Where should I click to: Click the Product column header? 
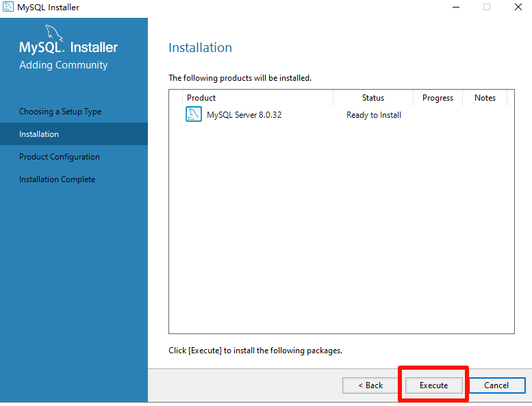(x=258, y=98)
